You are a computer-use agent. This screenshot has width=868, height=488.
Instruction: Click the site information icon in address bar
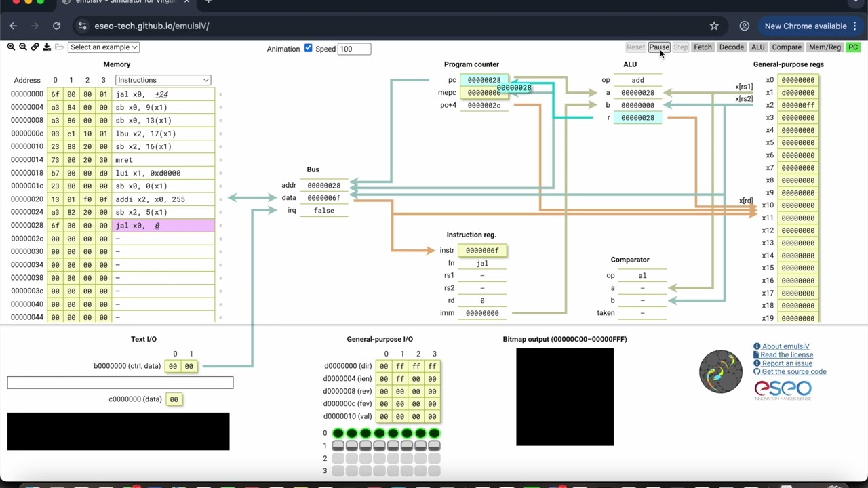(83, 26)
